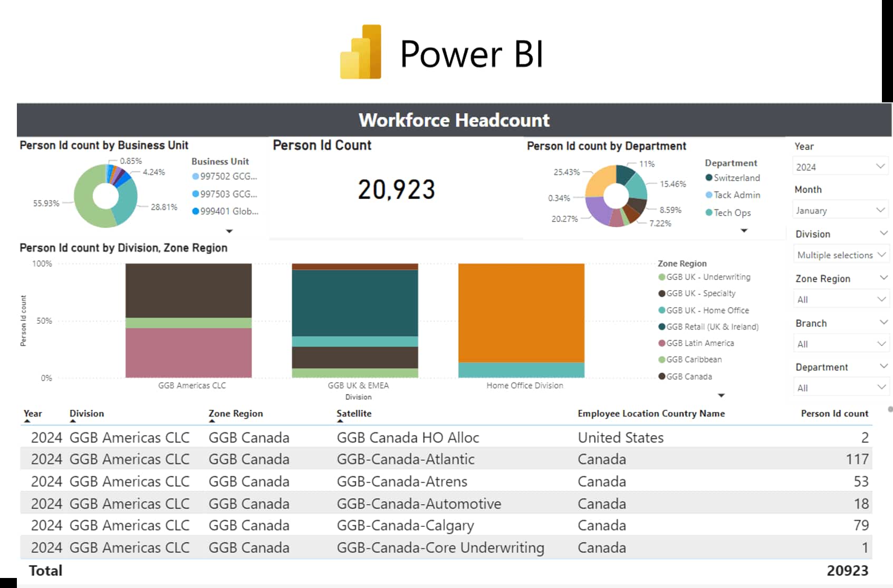Sort by the Person Id count column header
Viewport: 893px width, 588px height.
pyautogui.click(x=834, y=413)
